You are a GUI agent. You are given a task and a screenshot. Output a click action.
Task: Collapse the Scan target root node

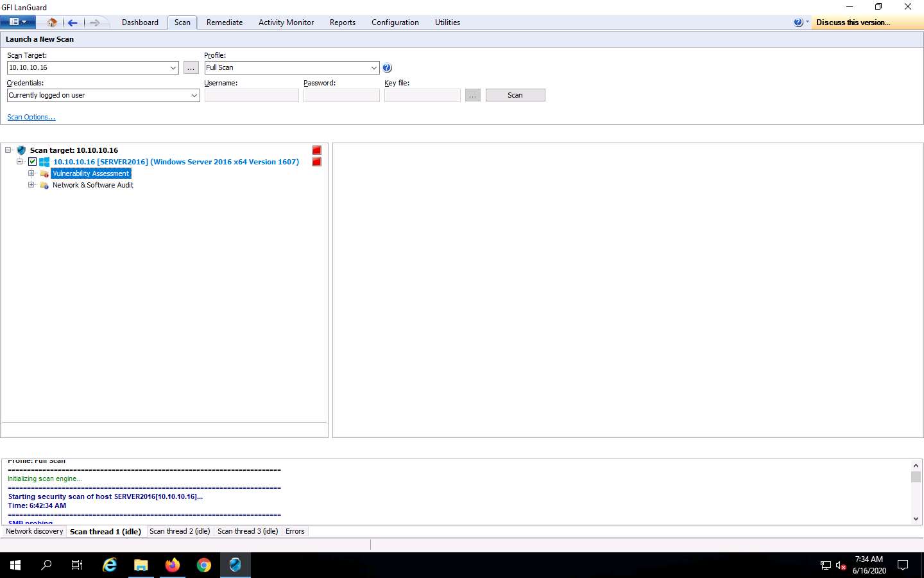coord(8,150)
